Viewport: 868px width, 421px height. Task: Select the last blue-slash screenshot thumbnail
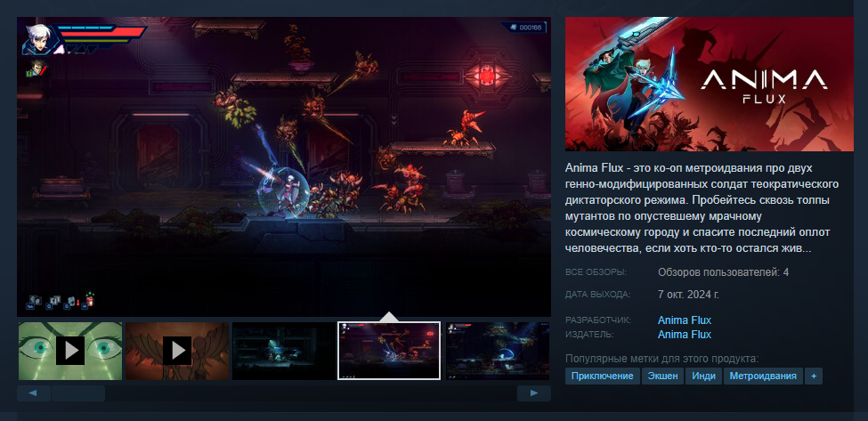499,351
